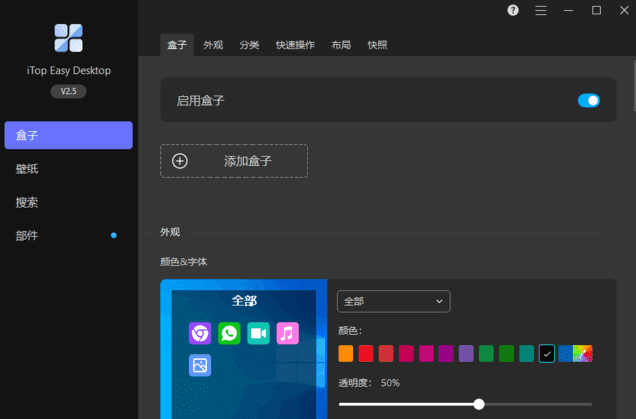
Task: Pick the magenta pink color swatch
Action: click(426, 353)
